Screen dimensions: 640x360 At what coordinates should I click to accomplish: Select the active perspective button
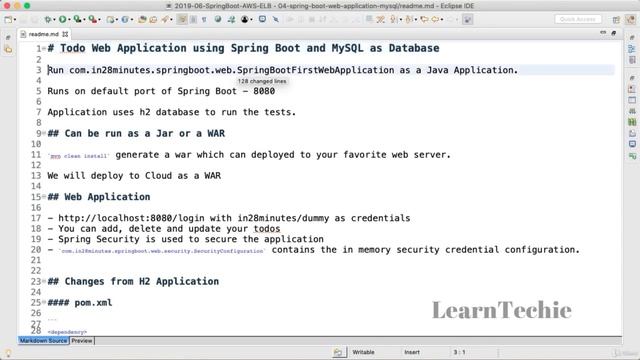click(x=631, y=19)
